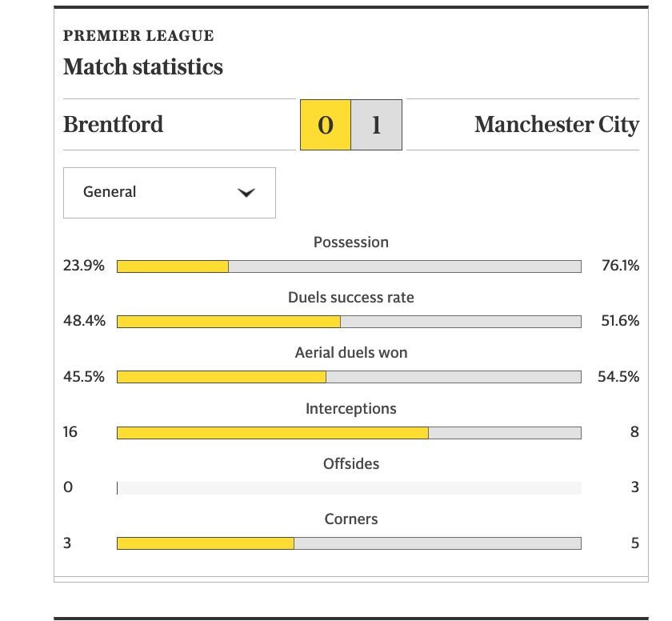Click the Premier League heading label

pyautogui.click(x=138, y=35)
